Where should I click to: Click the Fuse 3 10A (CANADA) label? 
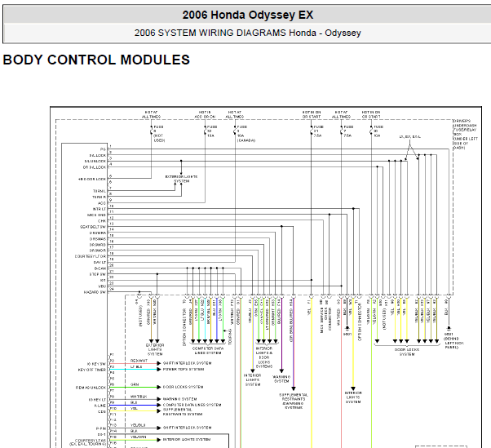(246, 134)
